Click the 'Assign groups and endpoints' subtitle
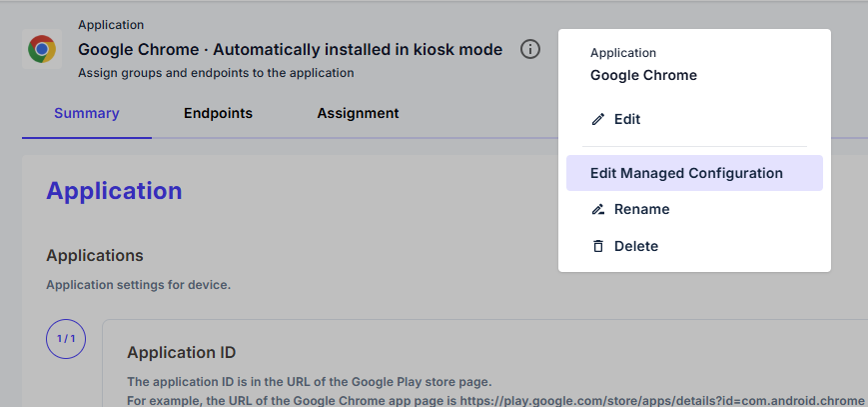Viewport: 868px width, 407px height. [x=216, y=73]
